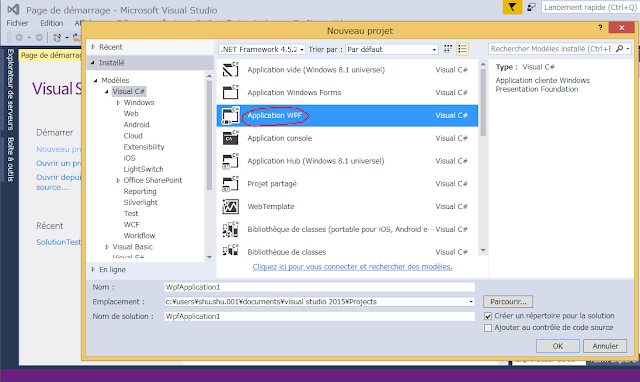Screen dimensions: 640x382
Task: Select the Application Windows Forms icon
Action: click(x=231, y=93)
